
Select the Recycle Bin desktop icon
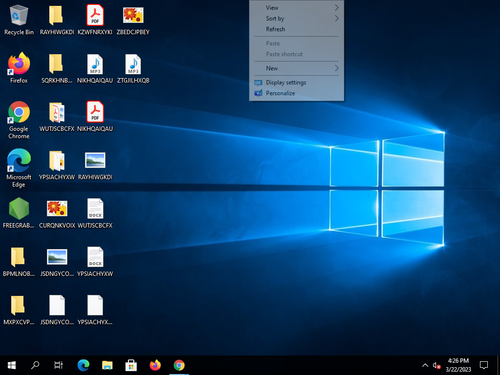click(19, 20)
